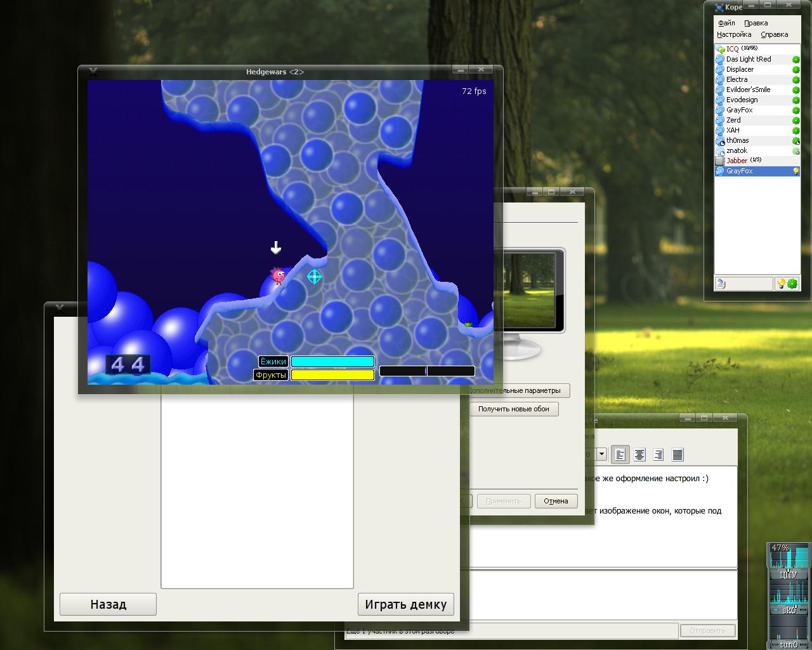The height and width of the screenshot is (650, 812).
Task: Select align left in chat toolbar
Action: pos(620,454)
